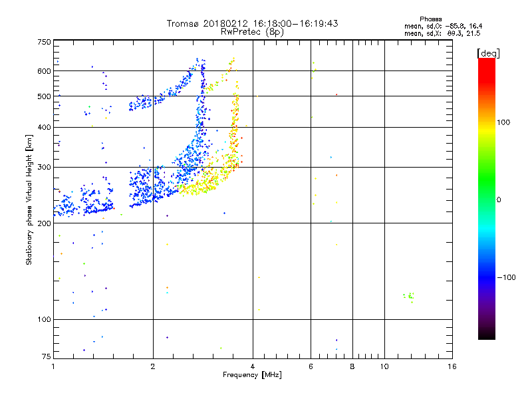Click the "mean, sd,O: -85.8, 16.4" line
The width and height of the screenshot is (532, 399).
tap(443, 26)
